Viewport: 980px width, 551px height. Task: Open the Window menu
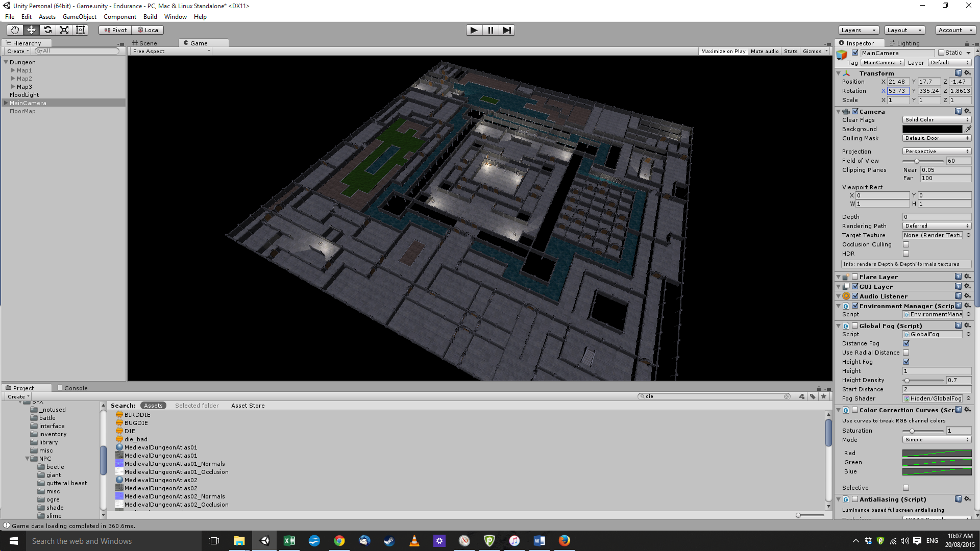point(175,17)
